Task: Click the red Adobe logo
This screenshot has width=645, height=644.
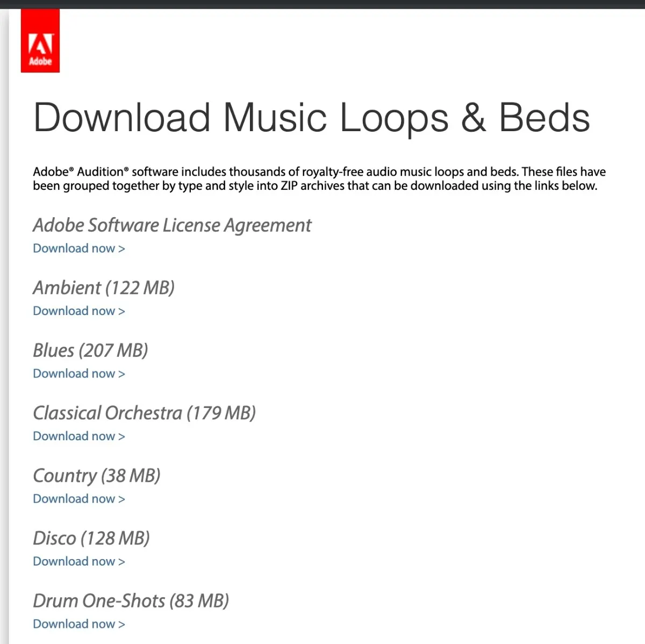Action: 40,41
